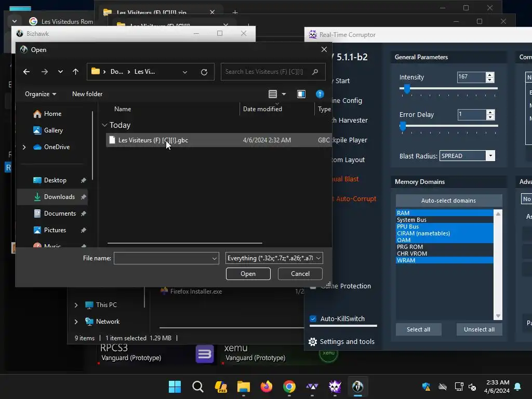Go up one folder level
The image size is (532, 399).
click(x=75, y=72)
